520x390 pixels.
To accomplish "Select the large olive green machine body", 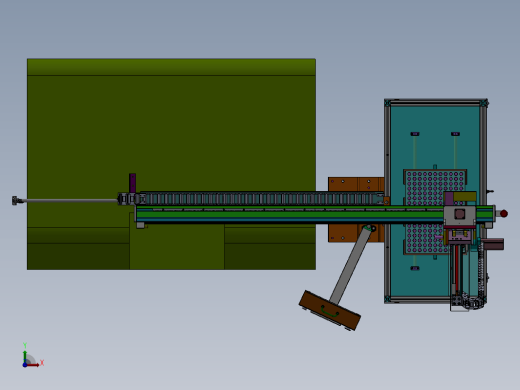I will [171, 164].
